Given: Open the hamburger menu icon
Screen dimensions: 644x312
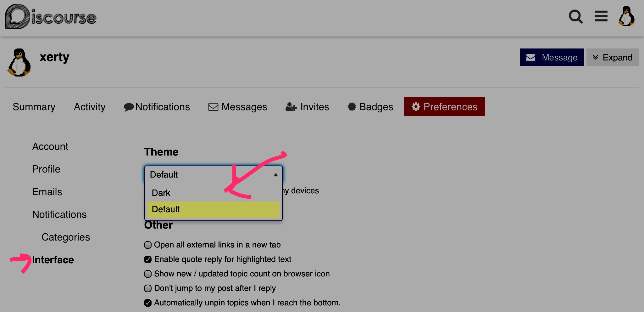Looking at the screenshot, I should [x=601, y=16].
